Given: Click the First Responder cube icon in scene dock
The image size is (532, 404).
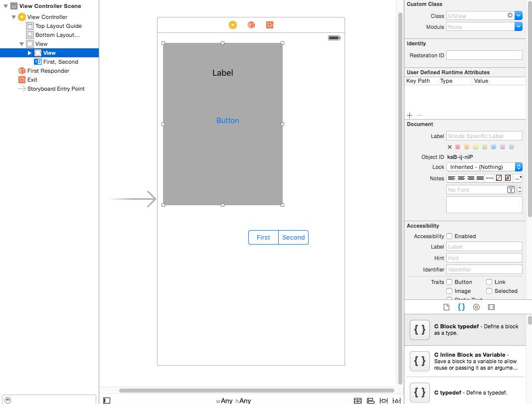Looking at the screenshot, I should tap(251, 25).
